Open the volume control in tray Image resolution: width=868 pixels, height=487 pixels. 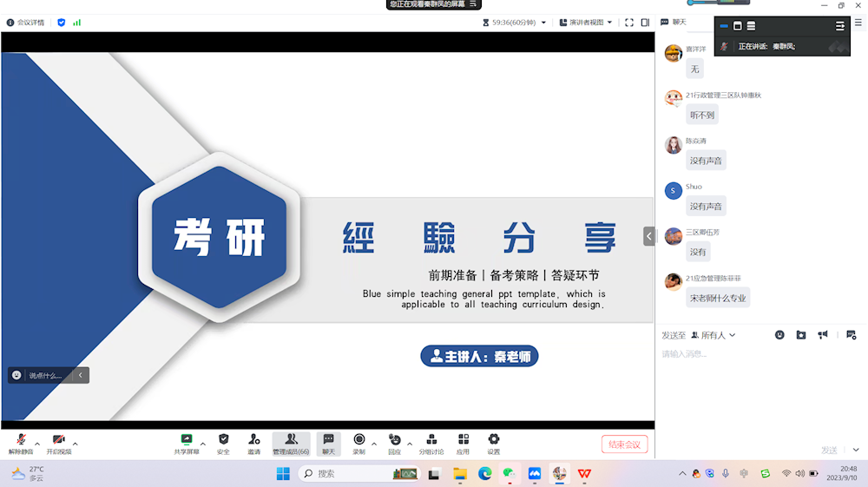click(x=800, y=473)
